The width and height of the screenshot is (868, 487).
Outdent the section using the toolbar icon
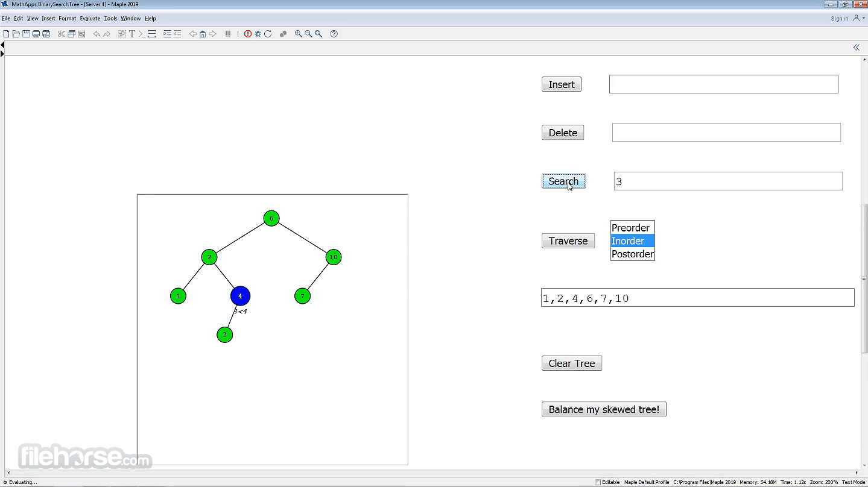177,34
